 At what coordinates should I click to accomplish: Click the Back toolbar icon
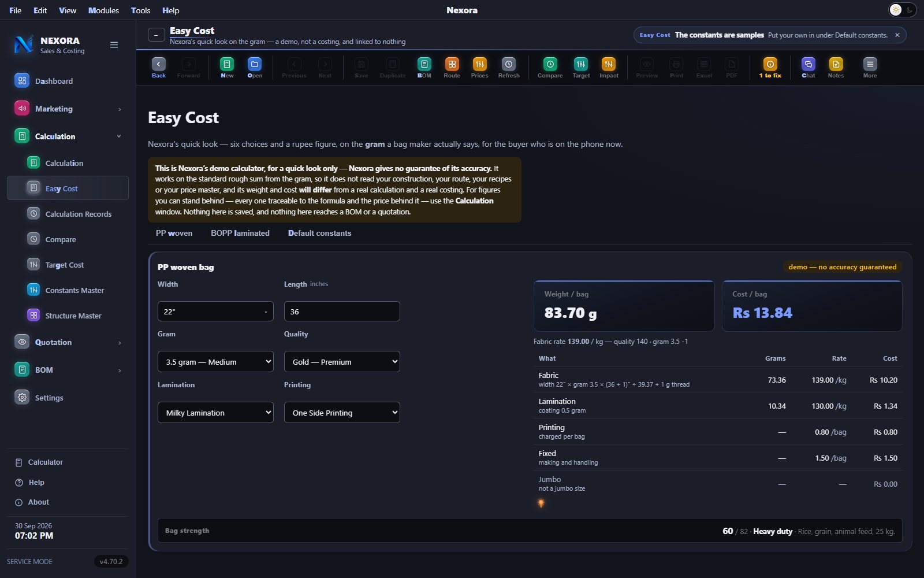[x=159, y=68]
